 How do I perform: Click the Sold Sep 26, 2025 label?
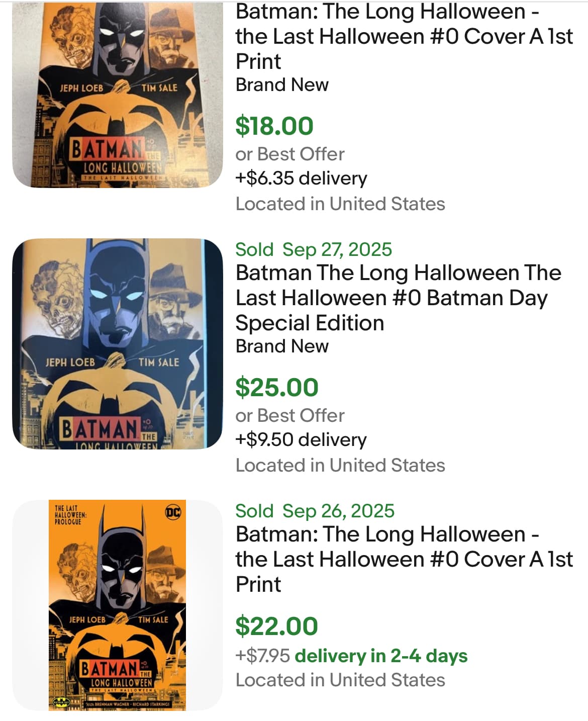pos(315,511)
